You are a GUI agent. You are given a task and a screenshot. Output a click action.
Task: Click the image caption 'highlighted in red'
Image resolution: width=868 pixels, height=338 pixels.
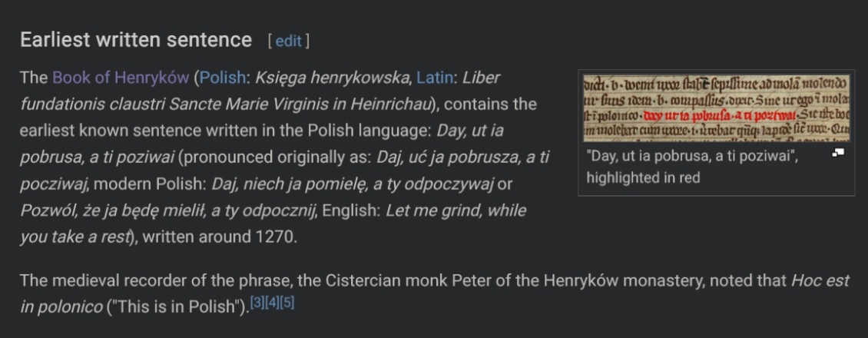[x=643, y=177]
